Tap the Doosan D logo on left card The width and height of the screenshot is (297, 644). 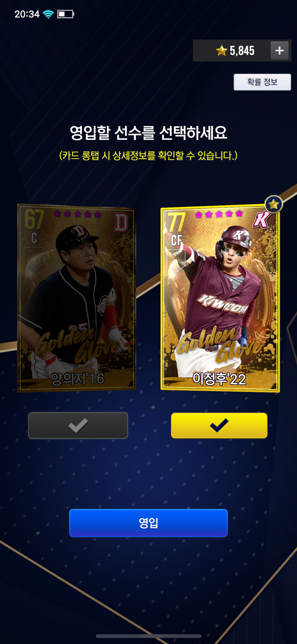121,222
